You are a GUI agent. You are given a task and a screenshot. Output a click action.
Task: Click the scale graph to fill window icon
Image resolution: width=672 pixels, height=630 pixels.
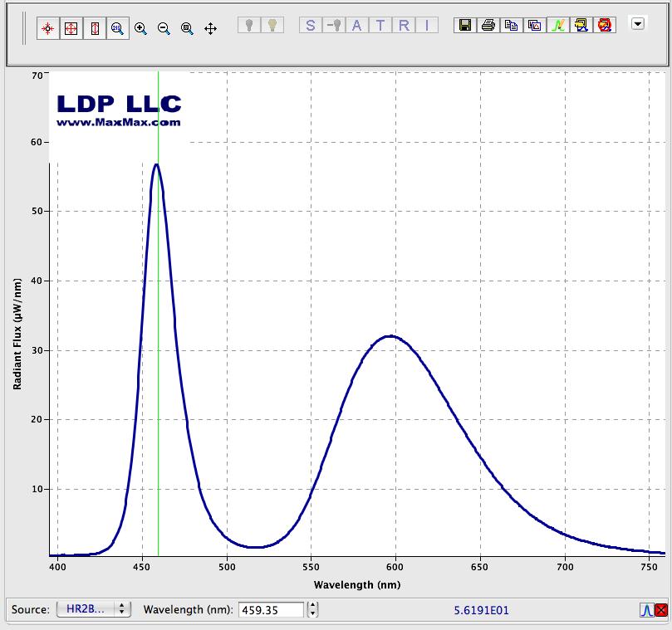coord(47,29)
